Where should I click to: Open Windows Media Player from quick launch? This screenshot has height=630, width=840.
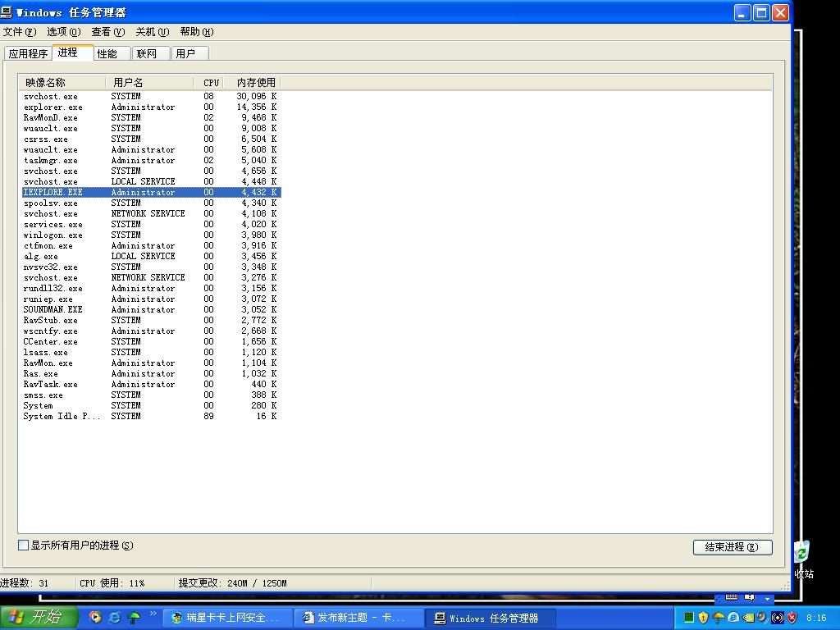click(x=95, y=618)
